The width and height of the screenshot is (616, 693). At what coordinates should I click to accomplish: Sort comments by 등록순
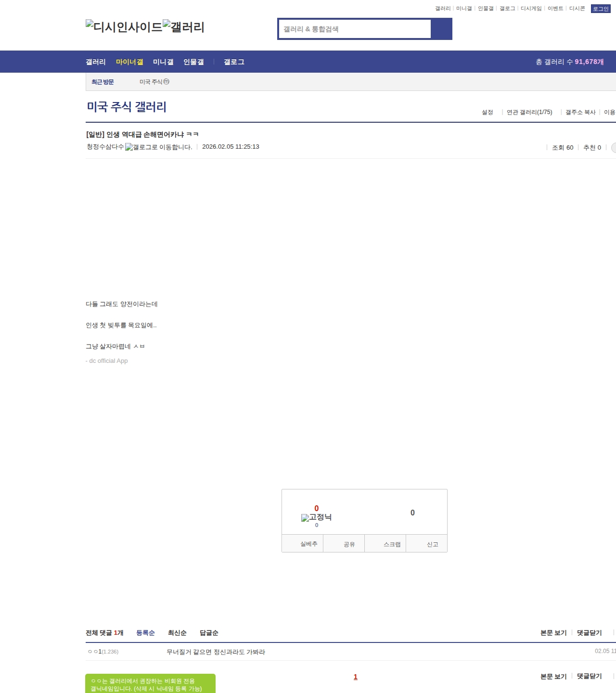pos(145,633)
